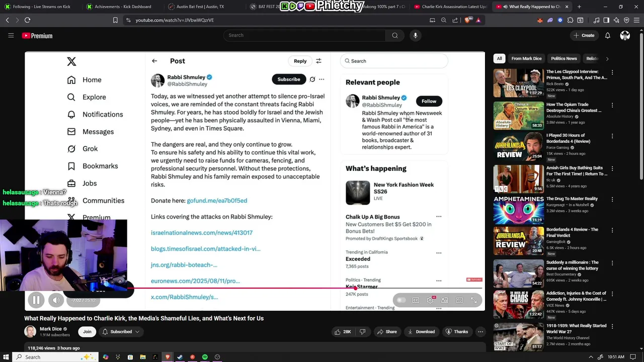
Task: Toggle the autoplay switch in the player
Action: 401,300
